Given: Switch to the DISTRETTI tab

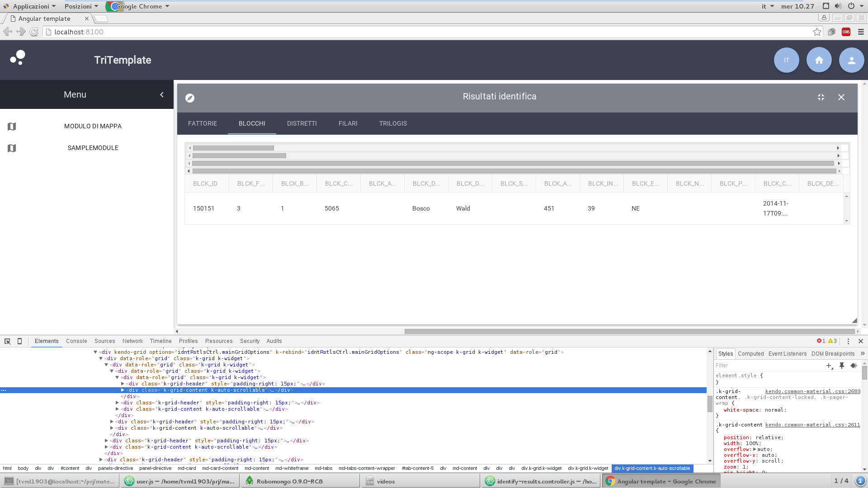Looking at the screenshot, I should [x=302, y=123].
